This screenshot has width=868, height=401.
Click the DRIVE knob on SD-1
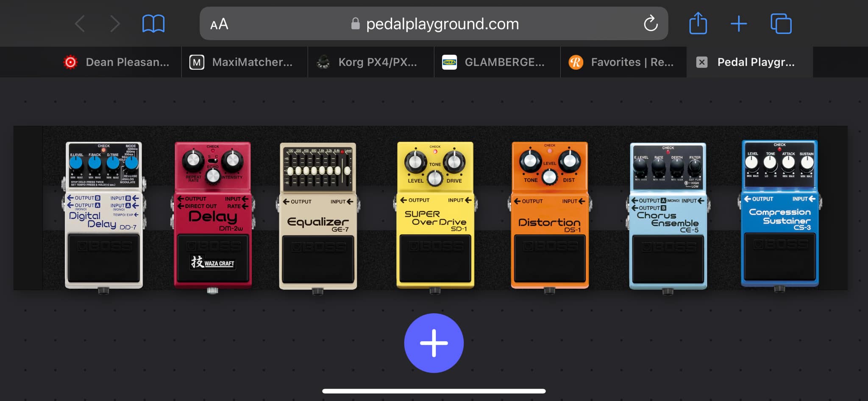pos(454,162)
